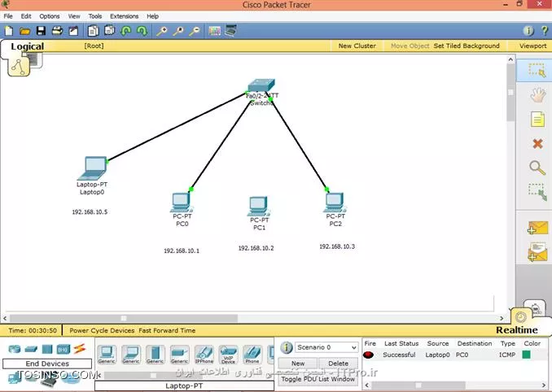Click the Undo toolbar icon
Viewport: 552px width, 392px height.
coord(125,31)
